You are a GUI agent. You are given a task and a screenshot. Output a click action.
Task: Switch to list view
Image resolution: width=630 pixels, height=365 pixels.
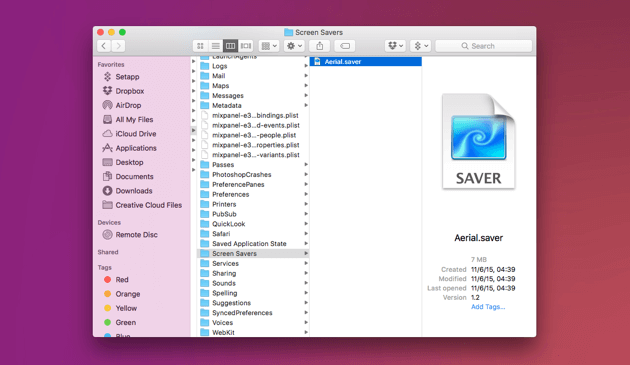[215, 46]
